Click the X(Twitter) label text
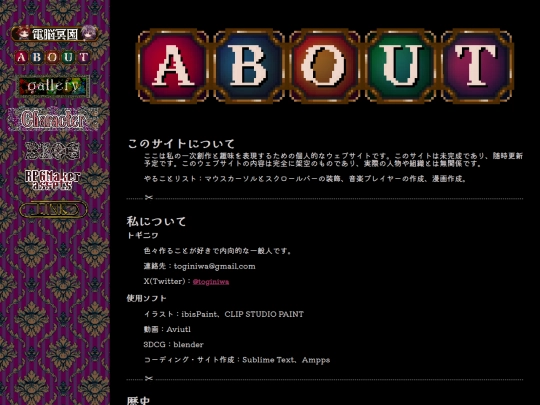 [165, 281]
